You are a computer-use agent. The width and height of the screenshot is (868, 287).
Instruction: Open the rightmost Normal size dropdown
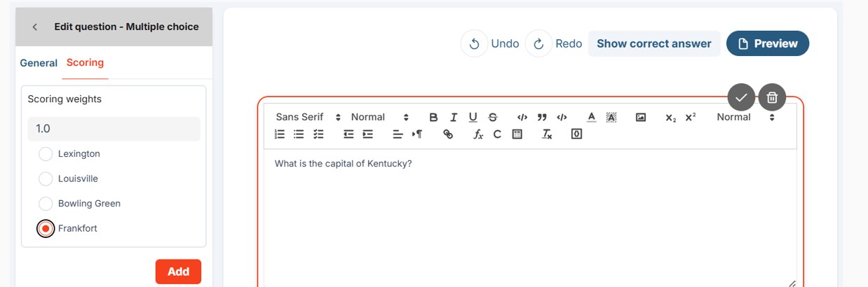[x=745, y=117]
